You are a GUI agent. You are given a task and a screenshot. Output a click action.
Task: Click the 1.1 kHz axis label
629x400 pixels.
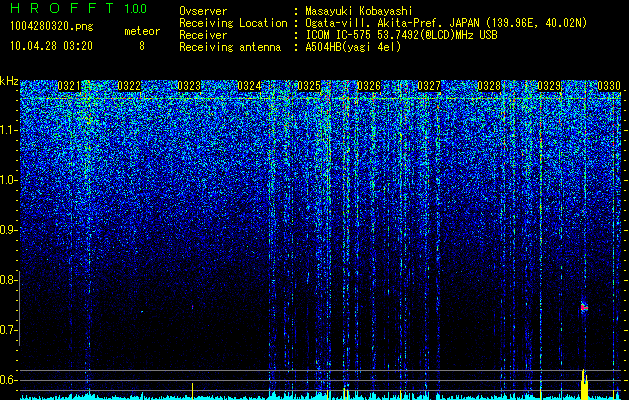pyautogui.click(x=9, y=130)
